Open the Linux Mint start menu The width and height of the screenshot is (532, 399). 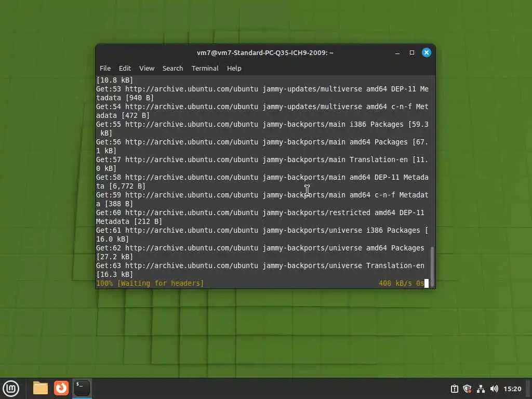11,388
